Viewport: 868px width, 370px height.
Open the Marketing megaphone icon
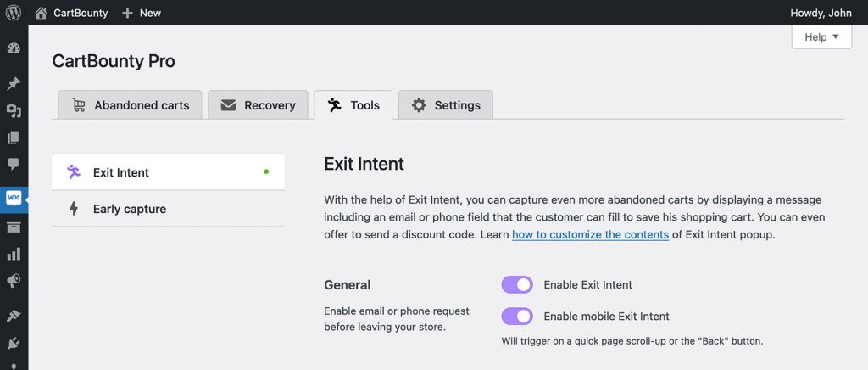pos(14,281)
